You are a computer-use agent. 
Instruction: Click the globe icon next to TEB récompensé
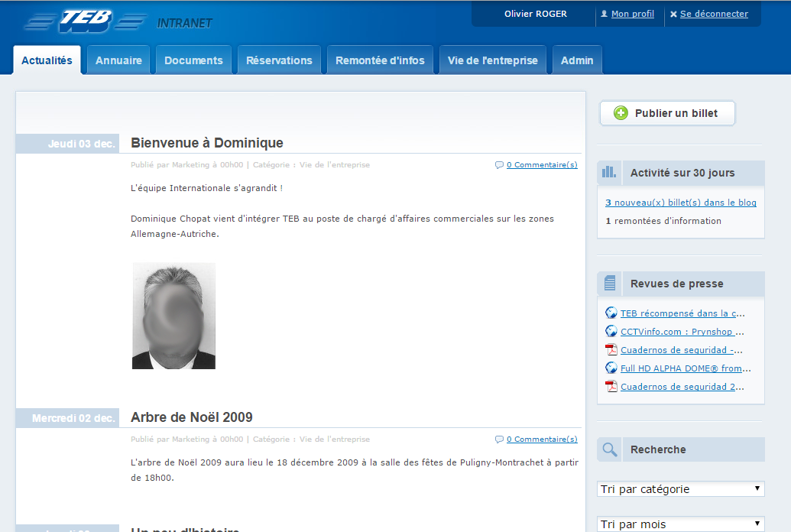[x=611, y=313]
